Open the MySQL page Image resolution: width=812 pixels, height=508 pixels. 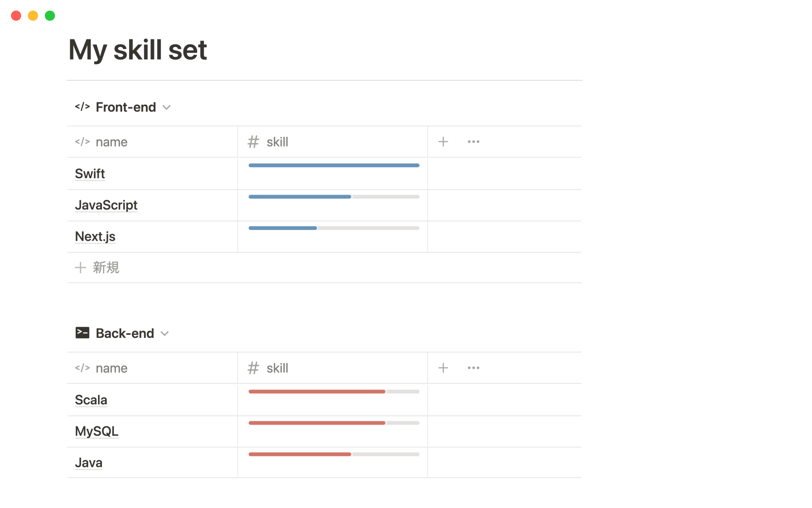[96, 431]
